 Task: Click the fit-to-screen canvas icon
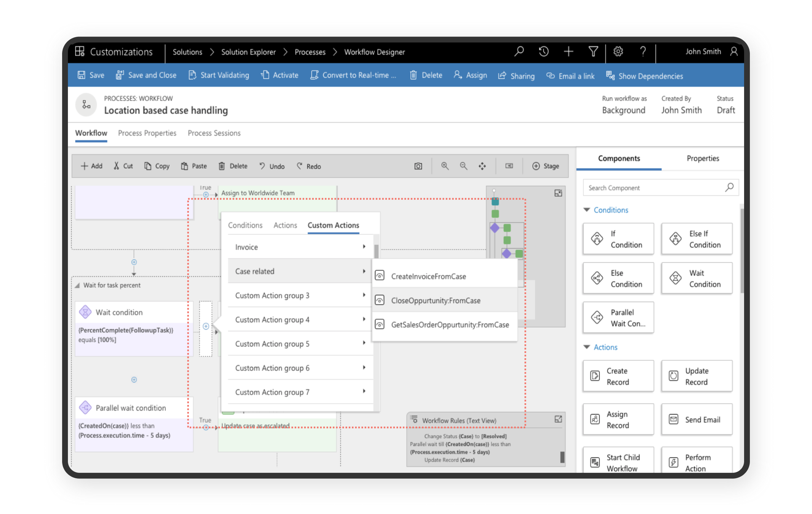509,166
